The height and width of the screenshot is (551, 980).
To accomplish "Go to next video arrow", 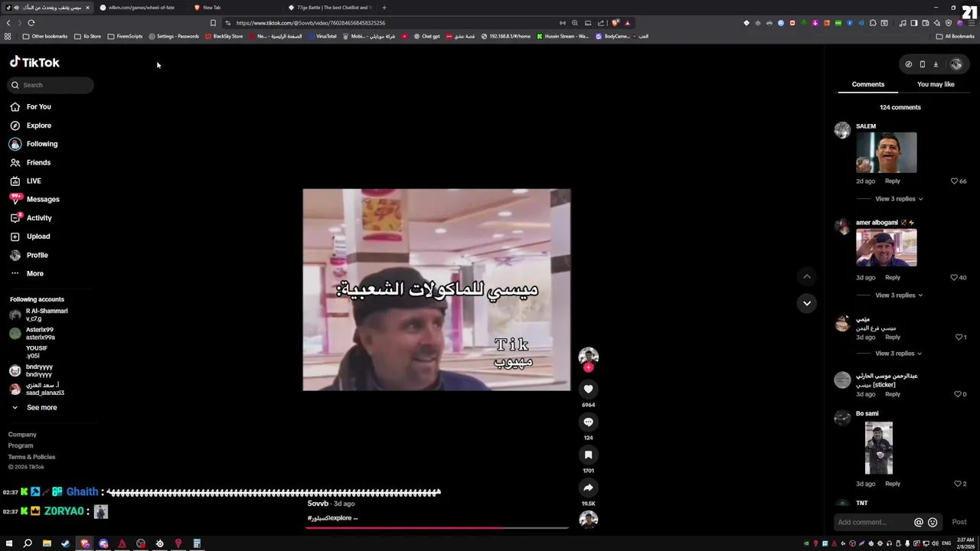I will 806,303.
